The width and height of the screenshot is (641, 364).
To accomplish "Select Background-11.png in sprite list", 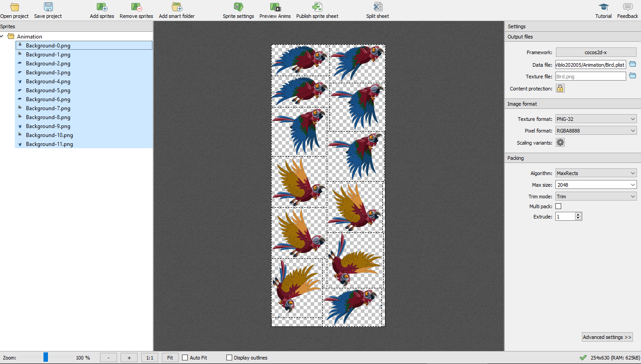I will pos(84,144).
